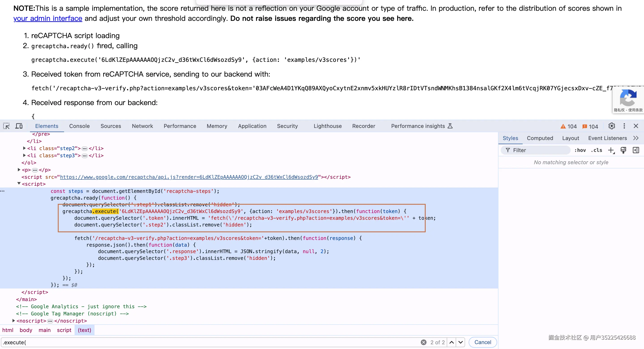644x349 pixels.
Task: Open DevTools three-dot customize menu
Action: [x=624, y=126]
